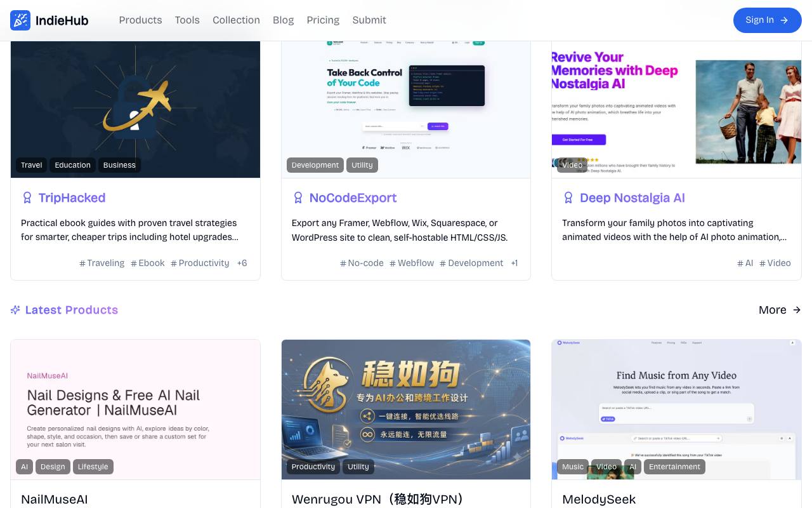The width and height of the screenshot is (812, 508).
Task: Select the Education category badge on TripHacked
Action: coord(72,165)
